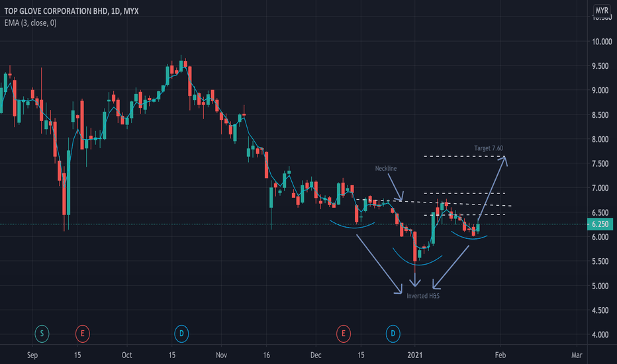
Task: Select the 'Target 7.60' annotation text
Action: [x=489, y=148]
